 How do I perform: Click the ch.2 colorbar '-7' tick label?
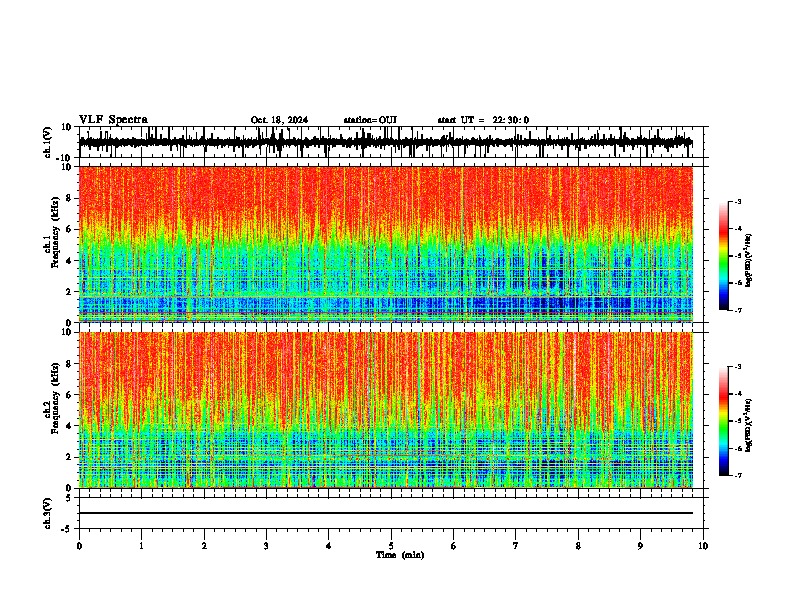pos(737,475)
